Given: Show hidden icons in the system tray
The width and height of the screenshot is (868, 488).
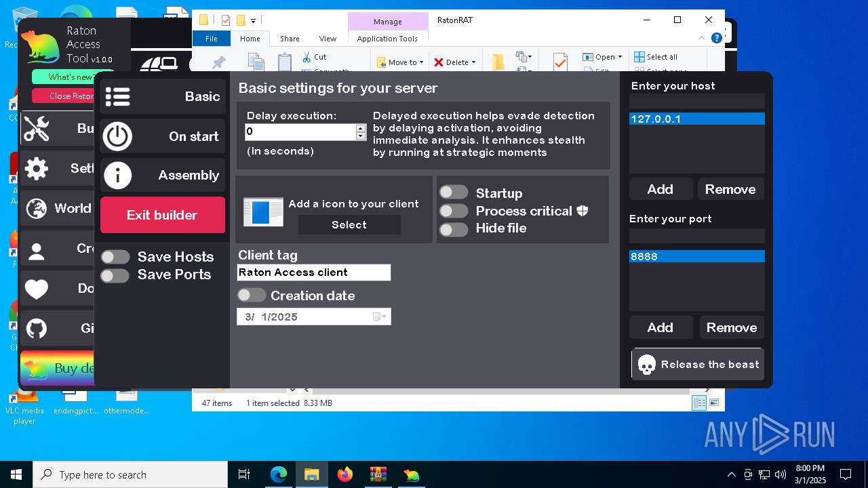Looking at the screenshot, I should click(x=731, y=474).
